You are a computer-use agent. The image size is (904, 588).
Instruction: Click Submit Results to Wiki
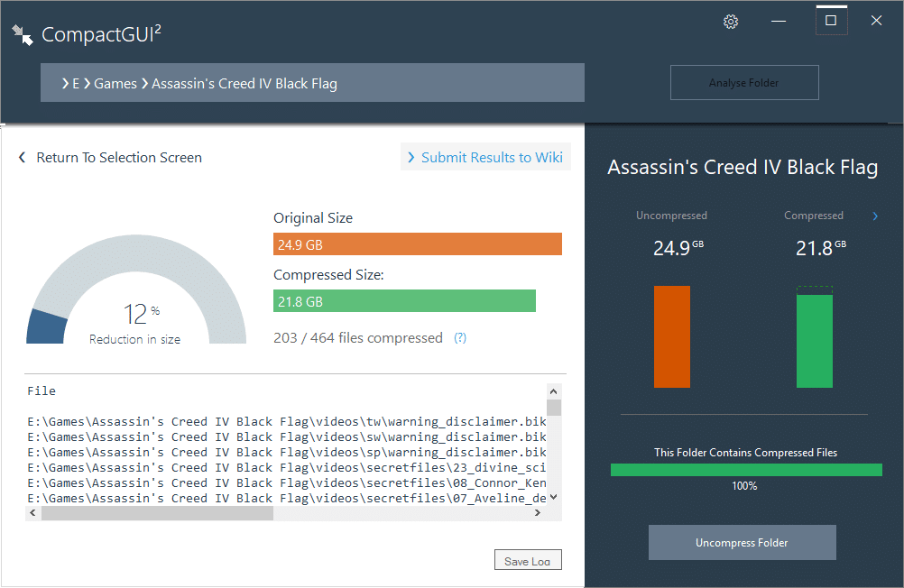click(x=485, y=157)
